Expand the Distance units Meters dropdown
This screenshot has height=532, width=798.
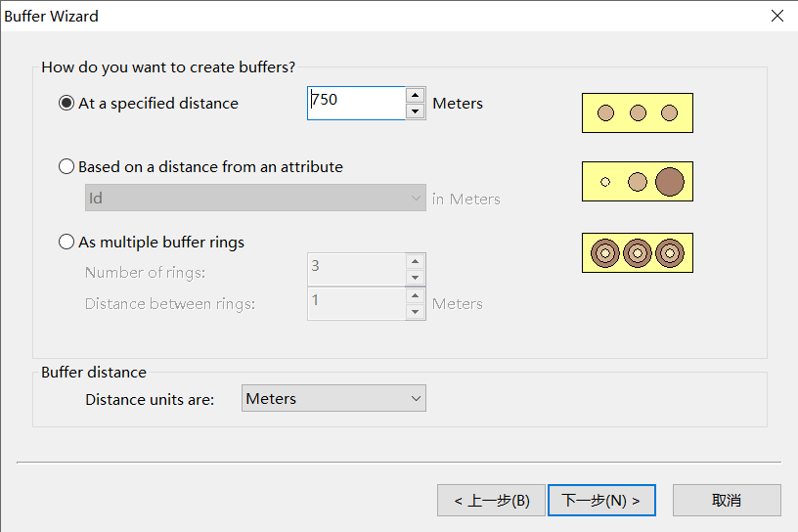pyautogui.click(x=333, y=398)
